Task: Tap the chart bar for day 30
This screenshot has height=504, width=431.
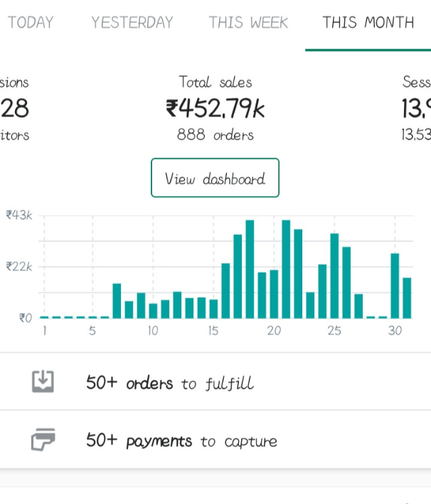Action: click(395, 285)
